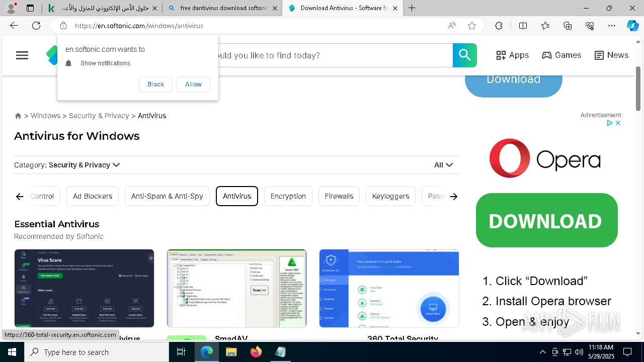
Task: Switch to the Arabic-titled first tab
Action: [102, 8]
